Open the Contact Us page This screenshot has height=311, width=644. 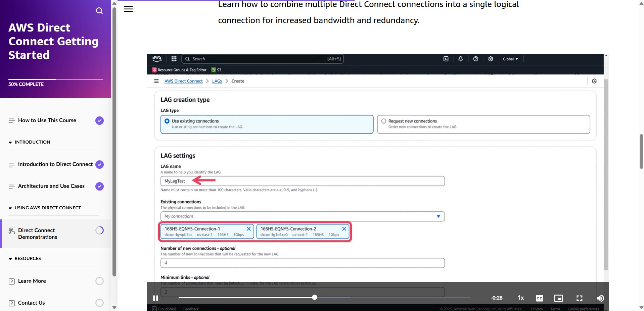(32, 303)
